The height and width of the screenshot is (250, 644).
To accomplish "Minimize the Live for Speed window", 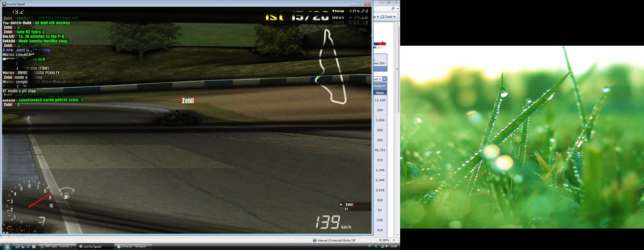I will tap(353, 4).
